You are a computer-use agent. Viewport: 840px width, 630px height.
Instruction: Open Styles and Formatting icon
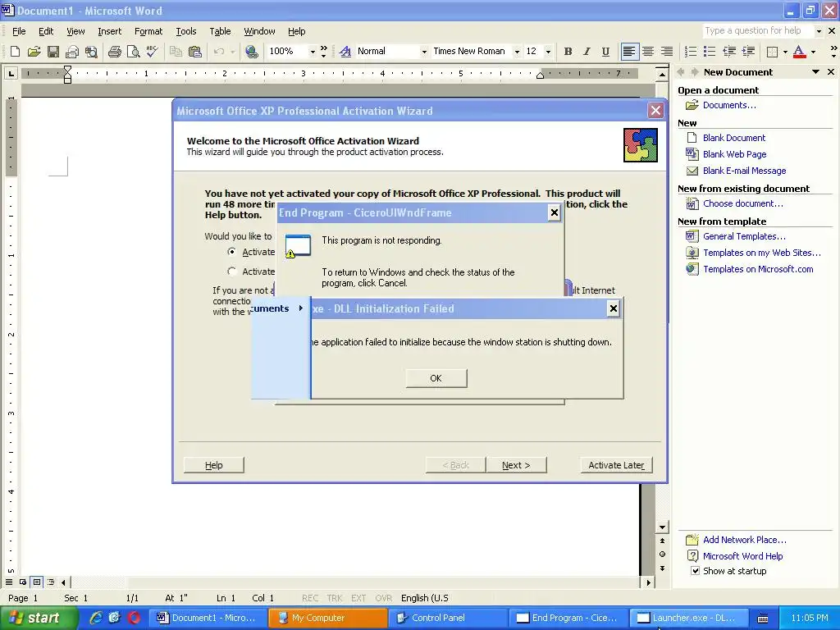click(345, 52)
